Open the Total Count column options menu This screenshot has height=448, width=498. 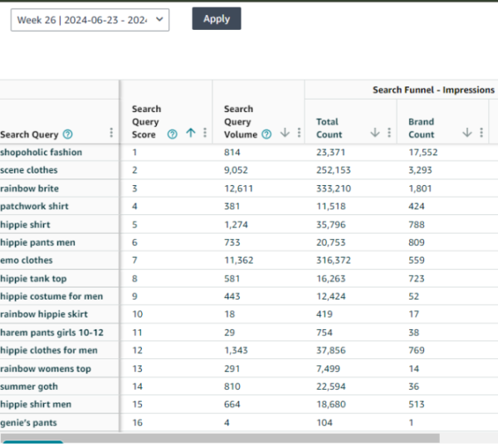[389, 133]
